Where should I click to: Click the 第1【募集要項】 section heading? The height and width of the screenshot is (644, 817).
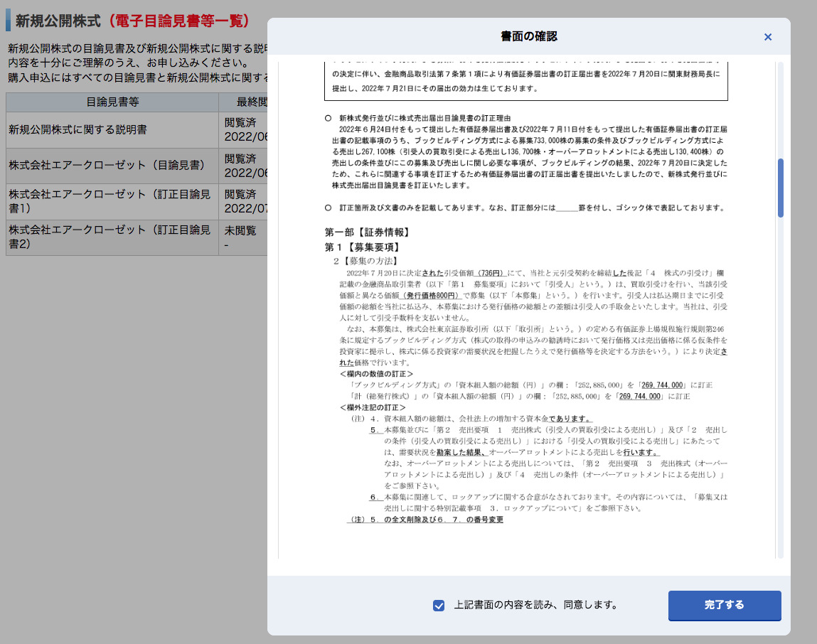pos(361,247)
